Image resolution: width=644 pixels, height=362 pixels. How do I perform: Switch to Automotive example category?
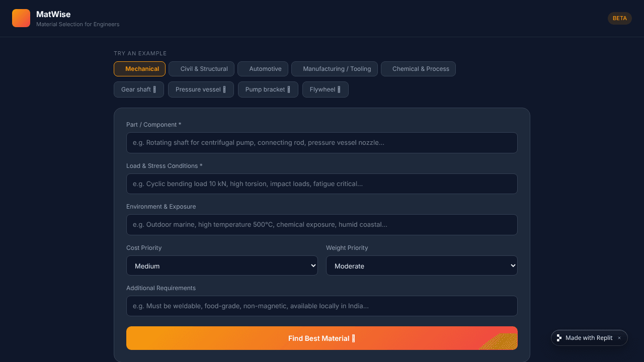(x=263, y=69)
